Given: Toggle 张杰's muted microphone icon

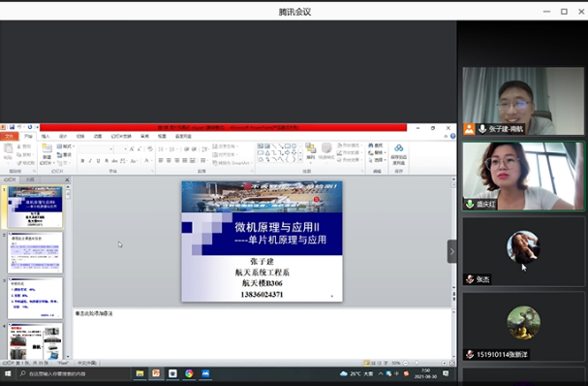Looking at the screenshot, I should tap(470, 279).
